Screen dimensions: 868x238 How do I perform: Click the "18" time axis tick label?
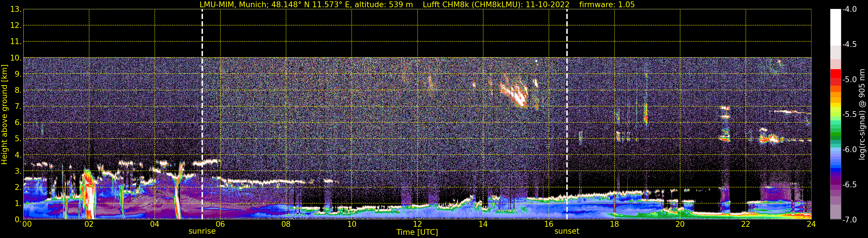pos(614,224)
